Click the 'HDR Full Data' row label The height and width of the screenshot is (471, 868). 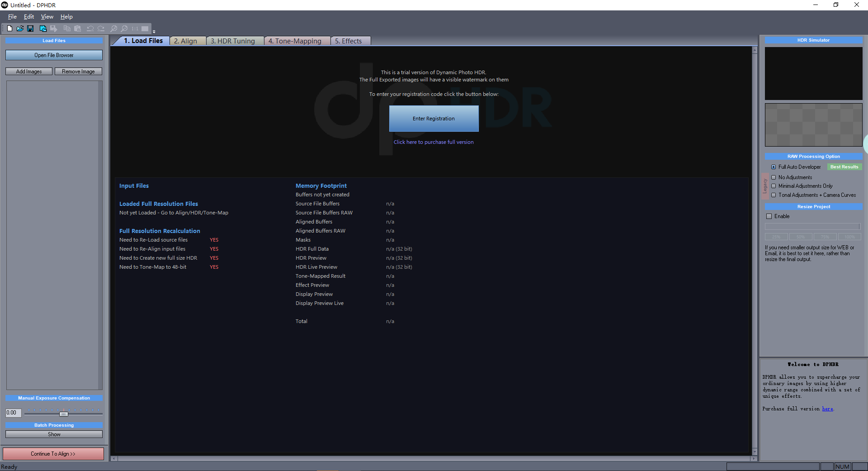tap(312, 249)
